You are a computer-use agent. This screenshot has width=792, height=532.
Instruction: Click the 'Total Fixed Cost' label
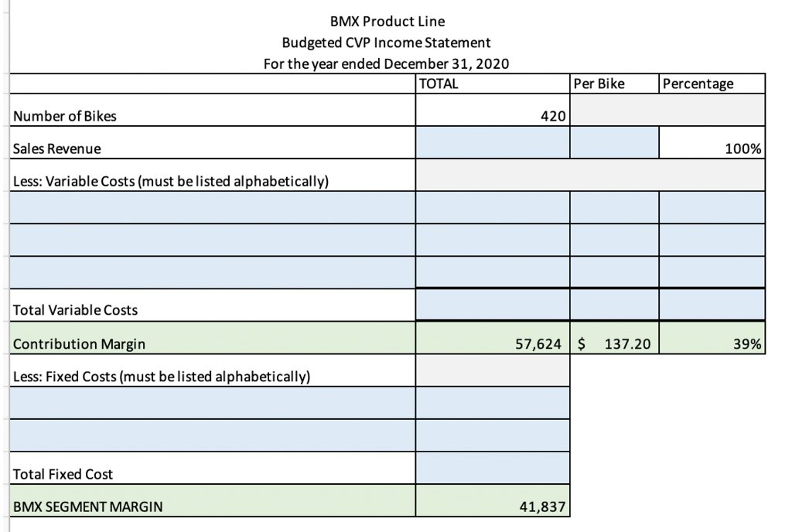tap(213, 468)
